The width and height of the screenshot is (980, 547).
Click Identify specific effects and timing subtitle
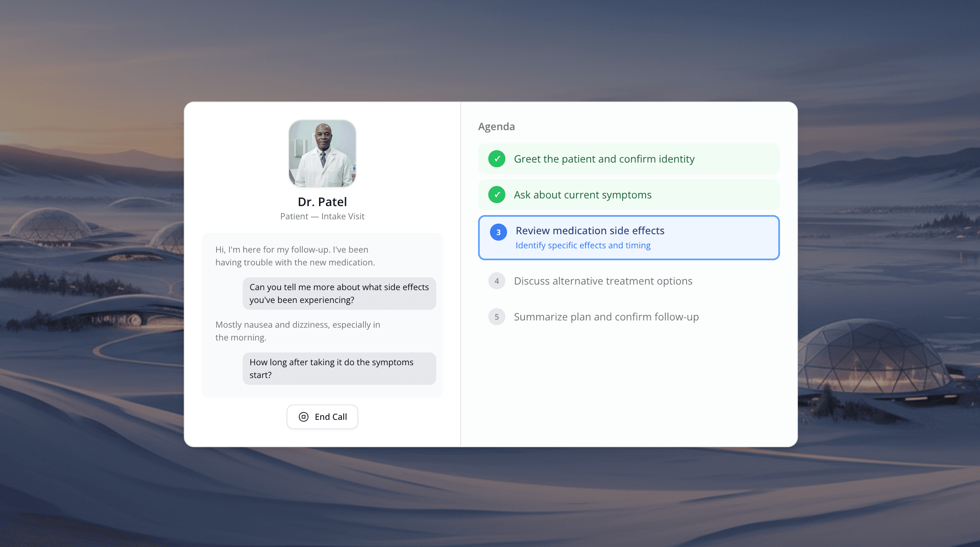click(583, 245)
